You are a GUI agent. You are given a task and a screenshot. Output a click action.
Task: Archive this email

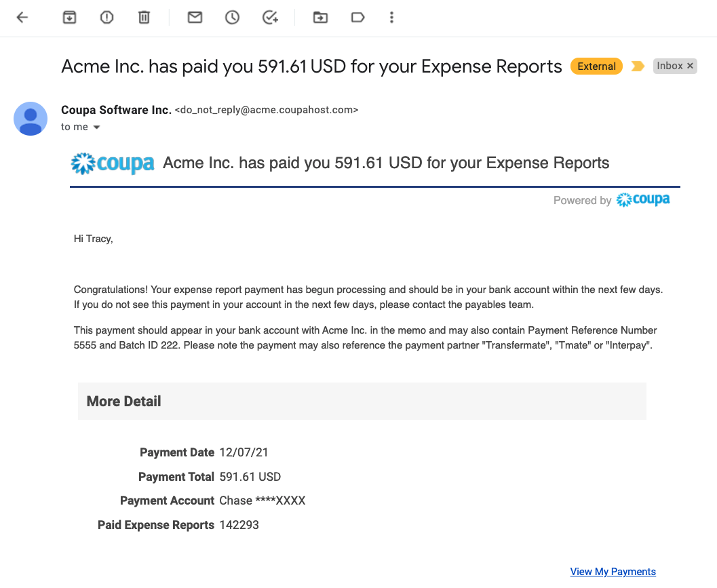pos(69,18)
